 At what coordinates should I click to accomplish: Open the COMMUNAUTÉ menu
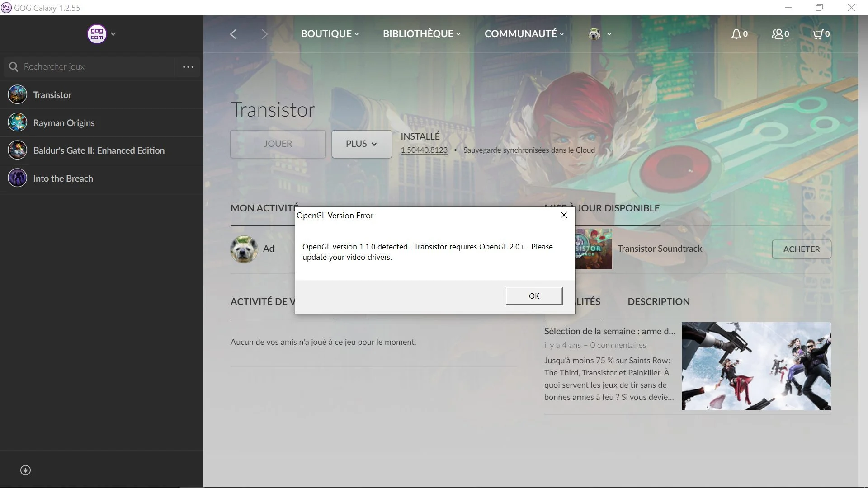pos(524,34)
